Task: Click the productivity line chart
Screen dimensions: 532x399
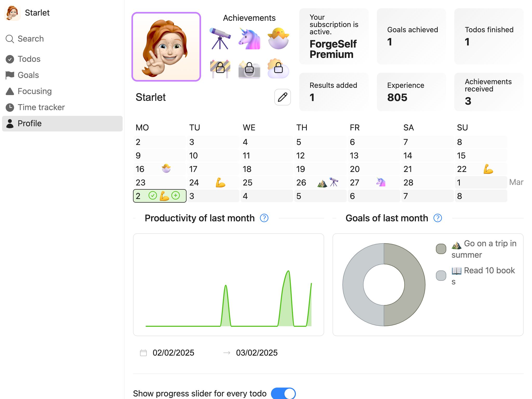Action: (x=229, y=285)
